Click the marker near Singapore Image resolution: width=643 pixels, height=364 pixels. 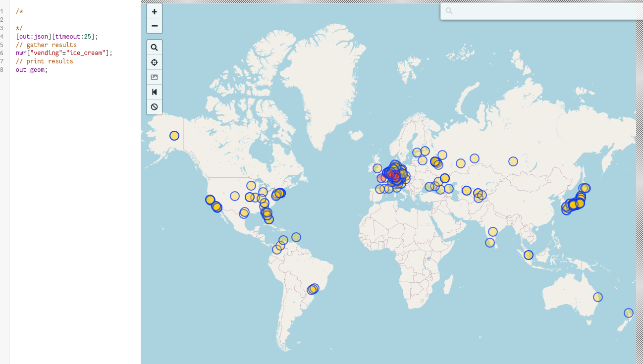click(529, 255)
